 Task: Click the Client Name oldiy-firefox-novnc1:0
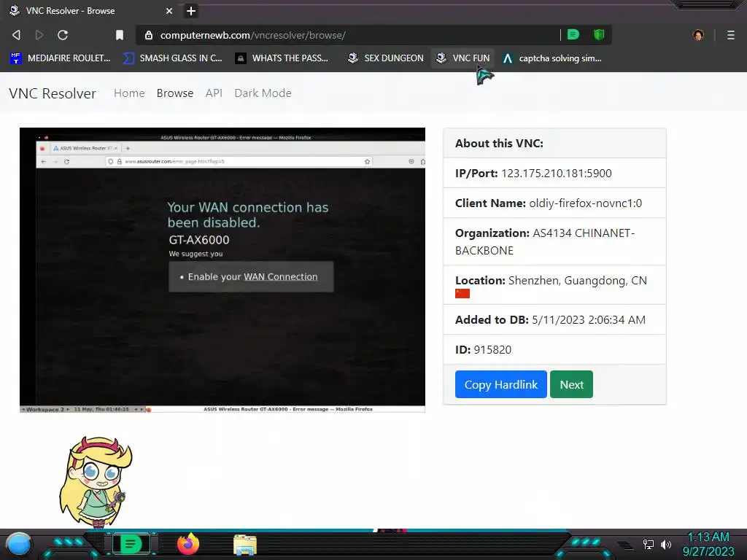click(586, 203)
